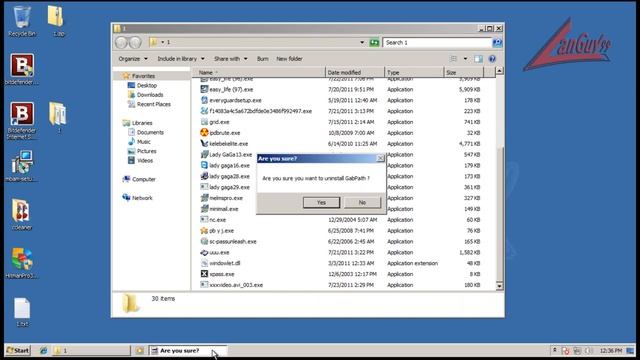Screen dimensions: 640x360
Task: Select the 1.zip desktop icon
Action: (x=56, y=21)
